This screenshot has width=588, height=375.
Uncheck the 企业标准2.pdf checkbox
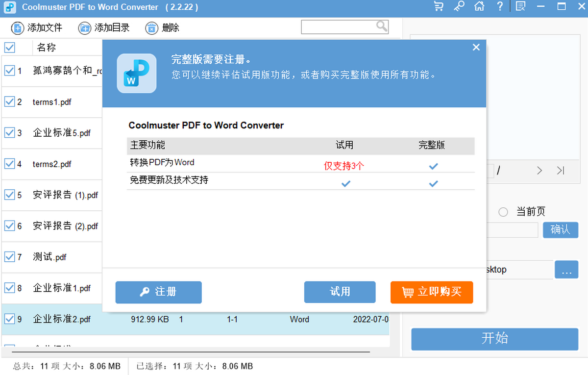coord(9,319)
